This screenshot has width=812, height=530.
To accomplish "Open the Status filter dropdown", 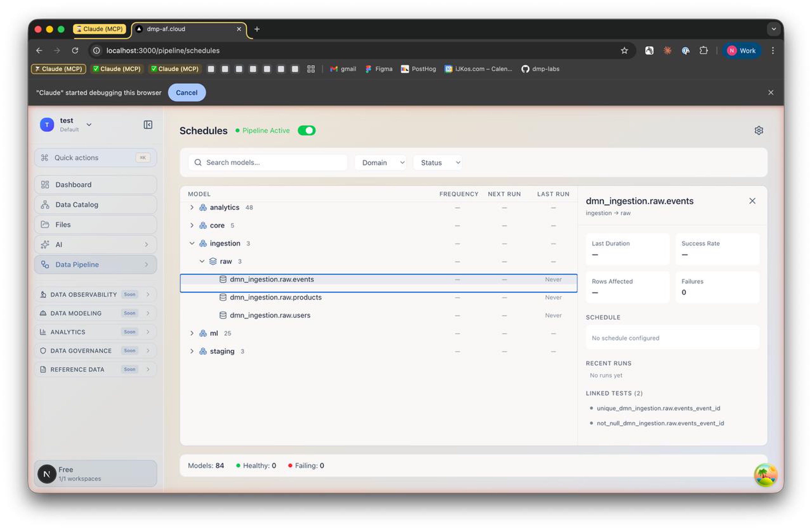I will pyautogui.click(x=437, y=163).
